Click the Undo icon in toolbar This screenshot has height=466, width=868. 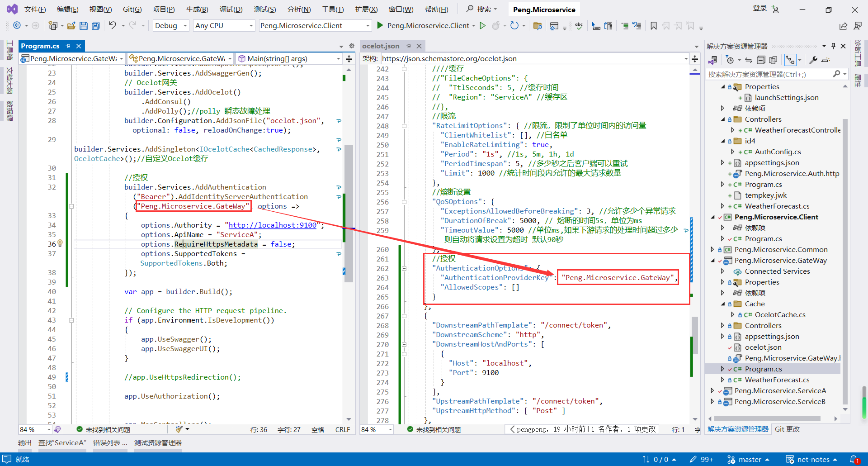pos(113,26)
